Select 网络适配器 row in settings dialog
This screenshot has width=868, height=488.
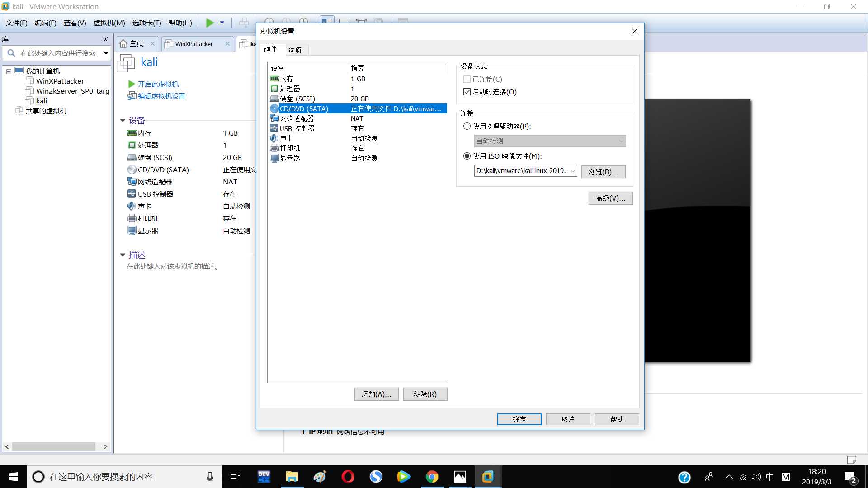point(357,118)
